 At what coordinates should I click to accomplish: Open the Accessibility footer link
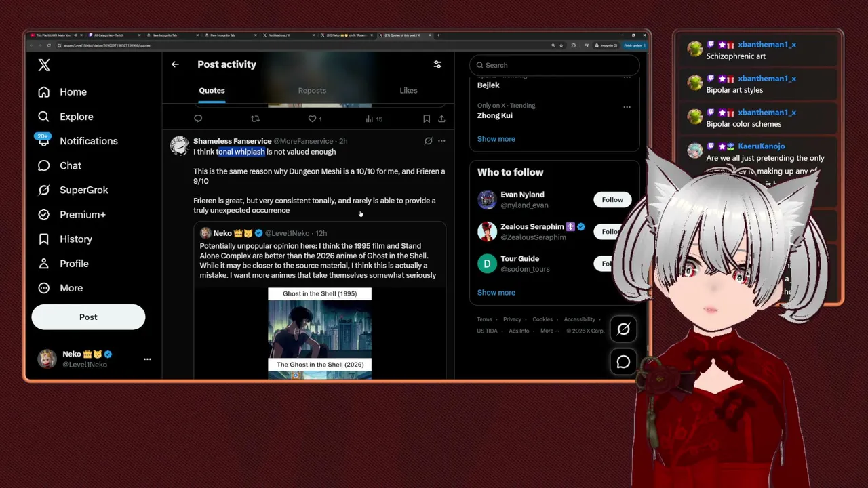point(580,319)
